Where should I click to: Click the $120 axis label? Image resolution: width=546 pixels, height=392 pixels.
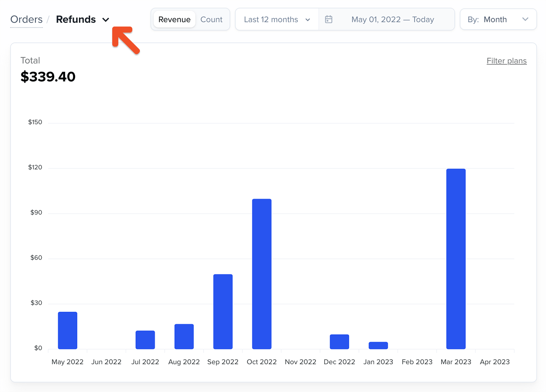(35, 167)
